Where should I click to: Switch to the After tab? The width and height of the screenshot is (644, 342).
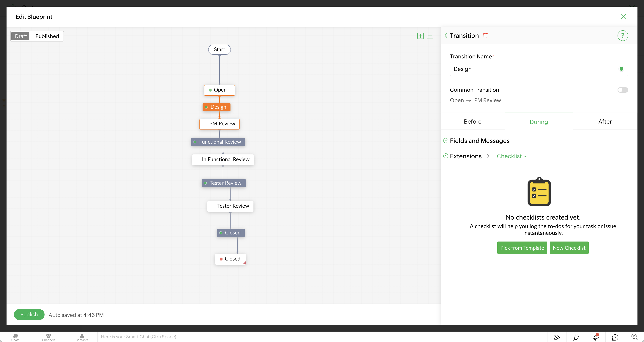[x=605, y=122]
